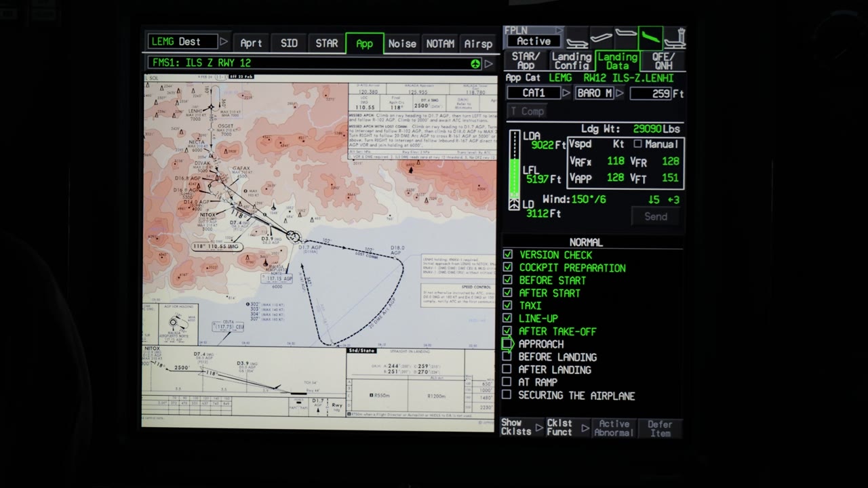Select the green descent phase icon
Viewport: 868px width, 488px height.
650,38
